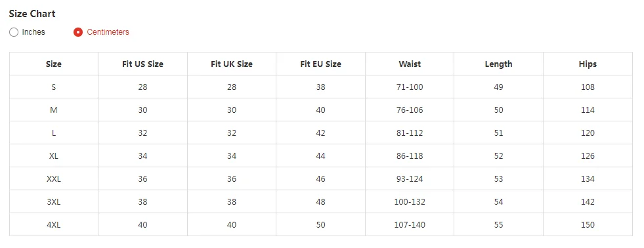The width and height of the screenshot is (644, 248).
Task: Click the Length column header
Action: click(x=499, y=64)
